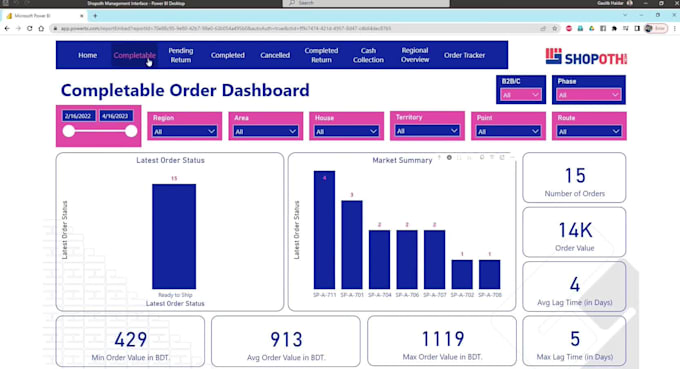Image resolution: width=680 pixels, height=369 pixels.
Task: Select the Completable nav tab
Action: (134, 55)
